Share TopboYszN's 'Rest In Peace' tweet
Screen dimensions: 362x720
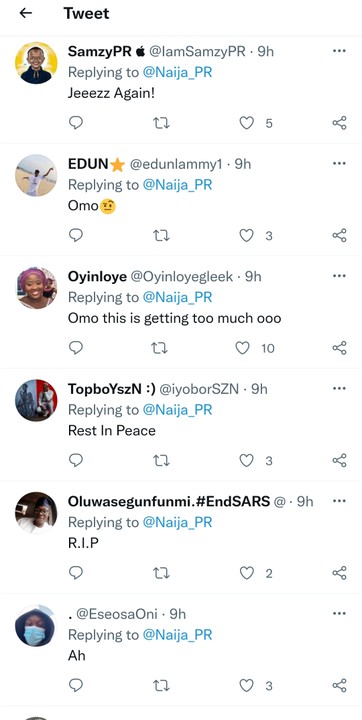[339, 460]
